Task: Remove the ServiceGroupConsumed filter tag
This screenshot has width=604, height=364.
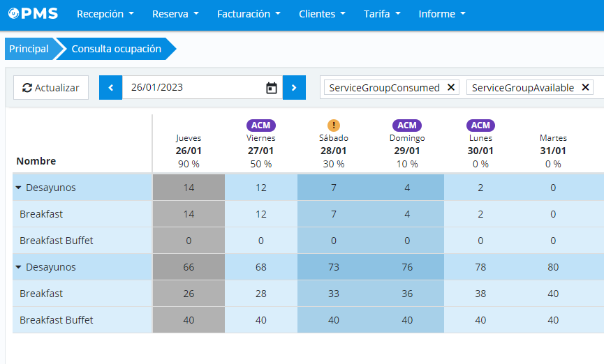Action: (x=450, y=88)
